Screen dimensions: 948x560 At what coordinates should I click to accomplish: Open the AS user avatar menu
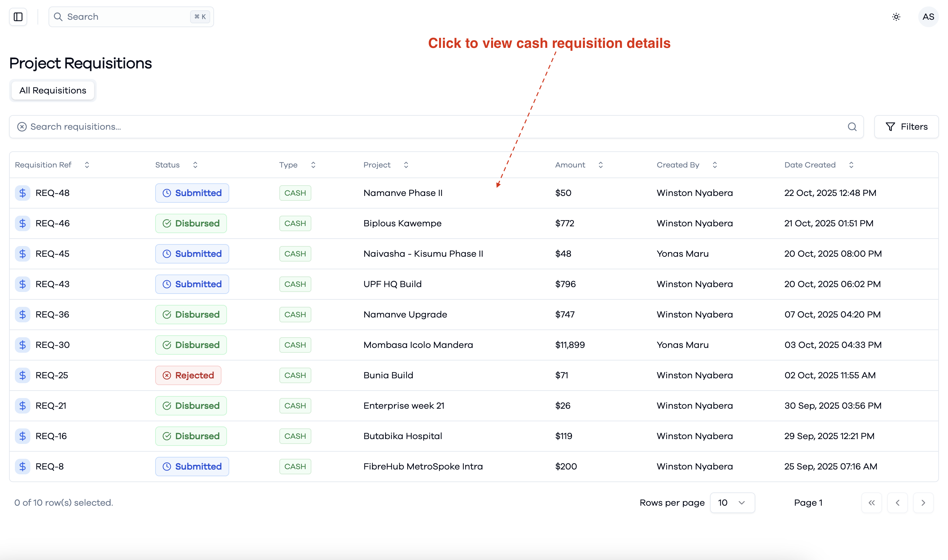[928, 16]
